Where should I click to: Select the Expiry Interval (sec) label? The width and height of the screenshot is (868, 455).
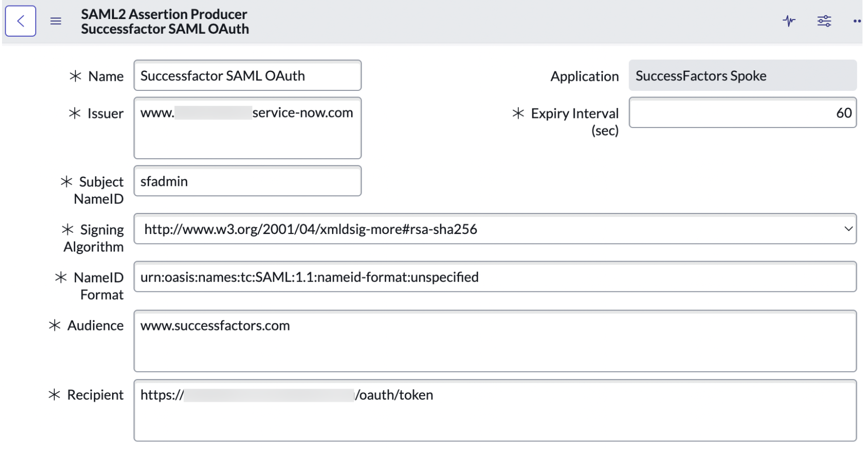click(x=575, y=122)
